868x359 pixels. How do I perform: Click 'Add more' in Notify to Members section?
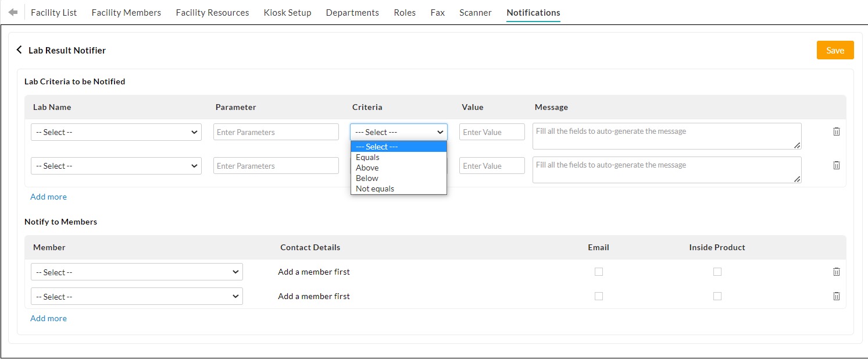tap(48, 318)
